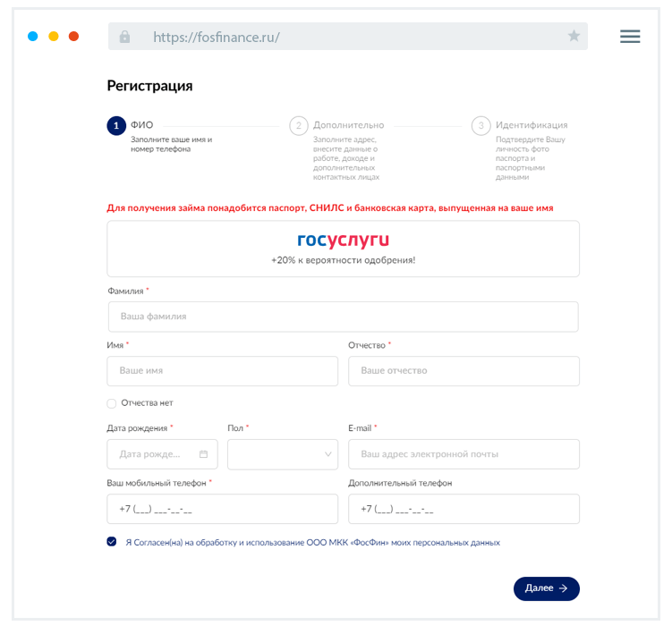
Task: Uncheck the personal data consent checkbox
Action: [112, 542]
